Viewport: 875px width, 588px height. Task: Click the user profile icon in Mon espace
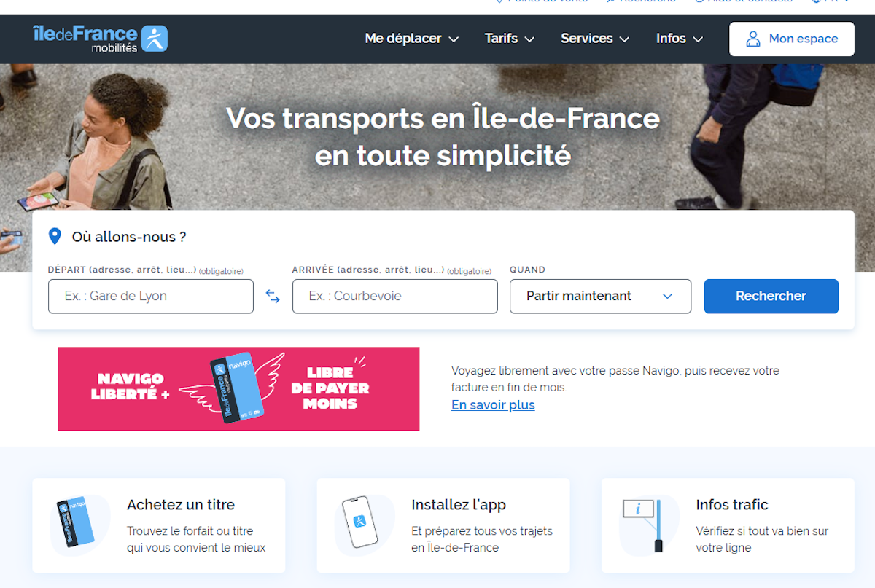point(753,39)
